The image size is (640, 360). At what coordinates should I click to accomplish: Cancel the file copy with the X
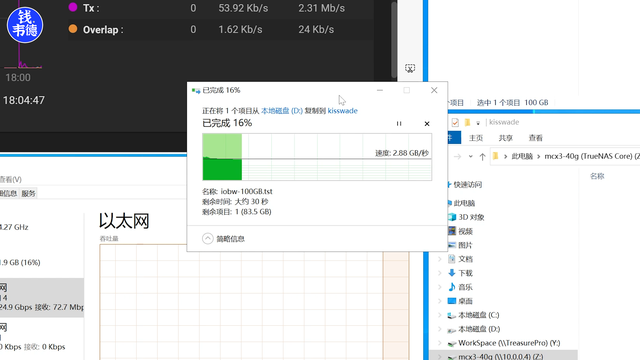(427, 124)
